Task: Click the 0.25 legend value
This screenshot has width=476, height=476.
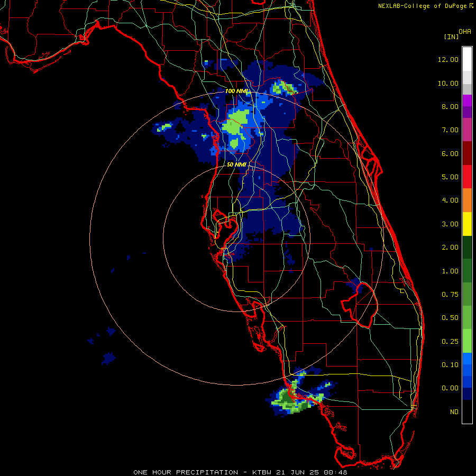Action: click(450, 342)
